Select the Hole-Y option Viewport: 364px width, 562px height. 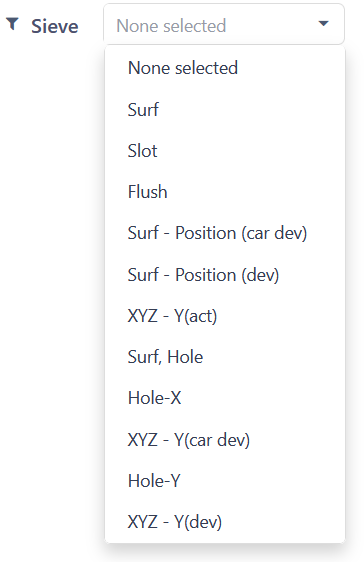[x=225, y=481]
